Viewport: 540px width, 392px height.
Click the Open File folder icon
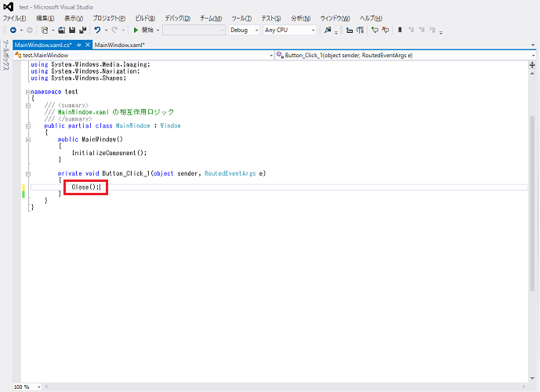click(62, 31)
